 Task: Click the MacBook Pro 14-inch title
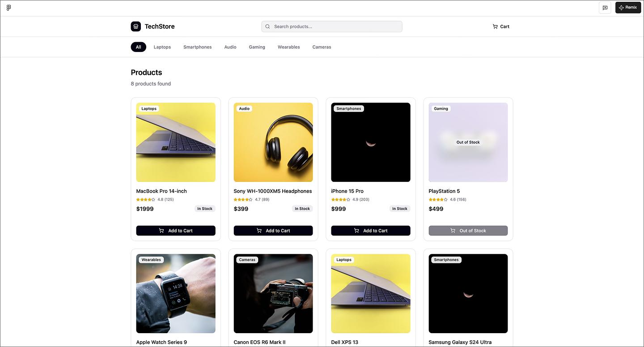161,191
